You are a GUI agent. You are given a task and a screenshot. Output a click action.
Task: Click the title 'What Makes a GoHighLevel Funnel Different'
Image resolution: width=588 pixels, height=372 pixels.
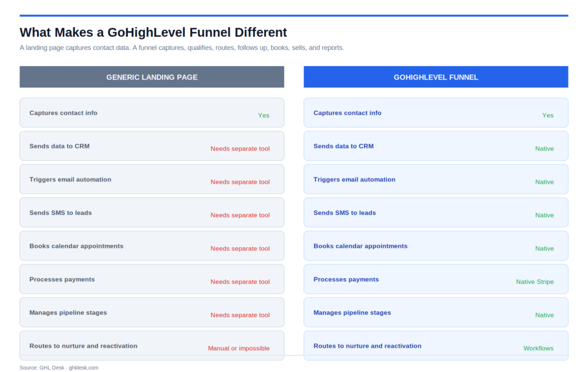pyautogui.click(x=153, y=33)
